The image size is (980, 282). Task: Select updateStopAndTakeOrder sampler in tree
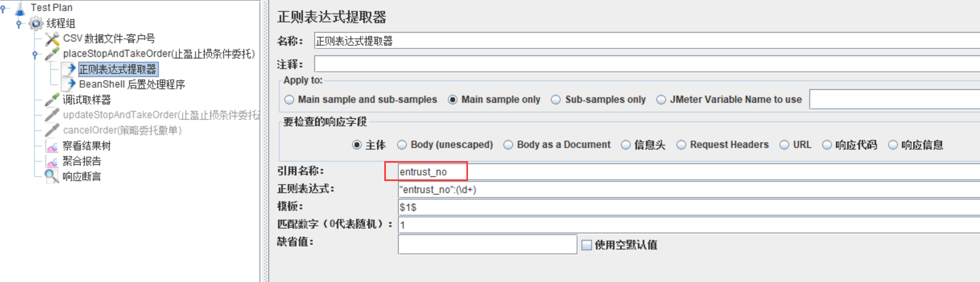161,115
